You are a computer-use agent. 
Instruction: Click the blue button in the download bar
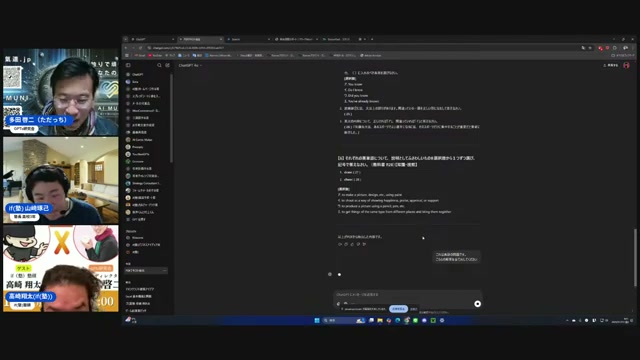398,309
